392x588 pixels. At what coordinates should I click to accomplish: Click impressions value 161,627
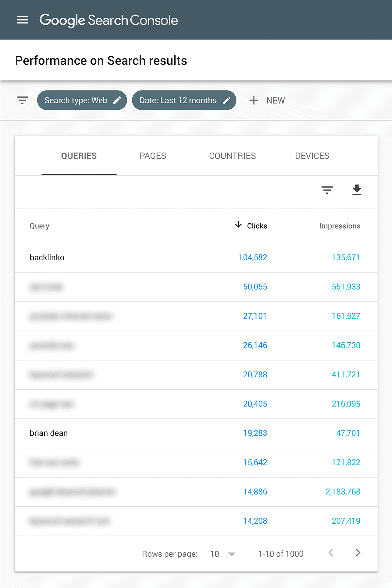pos(346,316)
